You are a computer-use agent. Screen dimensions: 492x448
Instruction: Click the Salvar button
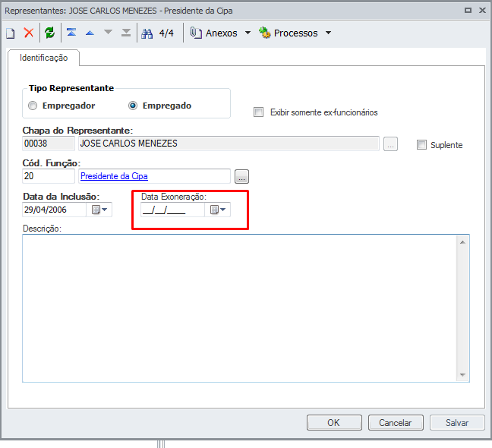tap(457, 423)
